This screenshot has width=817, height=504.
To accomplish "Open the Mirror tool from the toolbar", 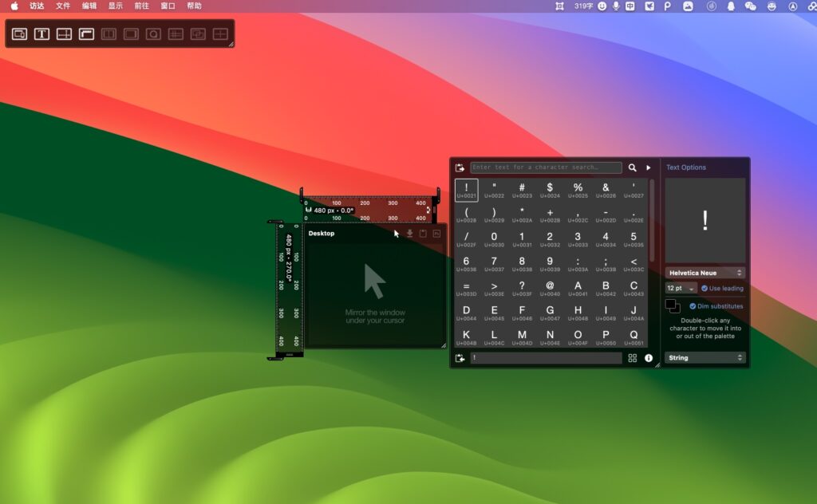I will [x=19, y=34].
